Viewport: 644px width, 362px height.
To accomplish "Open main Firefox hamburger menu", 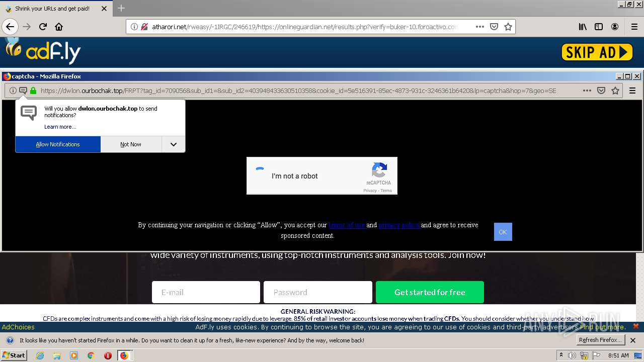I will (x=634, y=27).
